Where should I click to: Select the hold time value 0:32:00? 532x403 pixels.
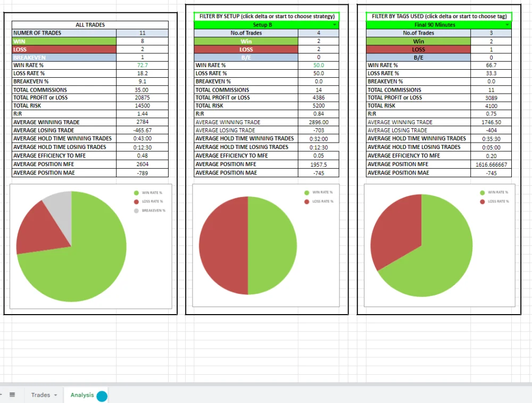pyautogui.click(x=319, y=138)
